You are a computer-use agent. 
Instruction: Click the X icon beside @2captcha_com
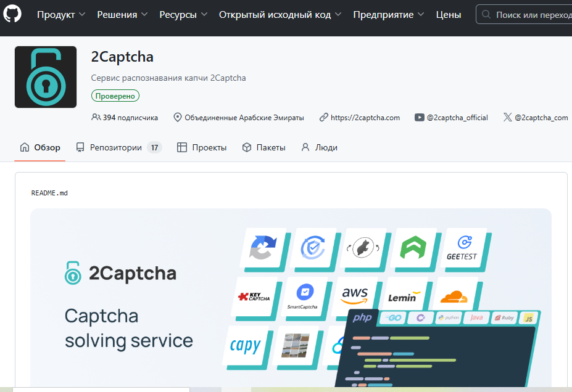pyautogui.click(x=507, y=117)
